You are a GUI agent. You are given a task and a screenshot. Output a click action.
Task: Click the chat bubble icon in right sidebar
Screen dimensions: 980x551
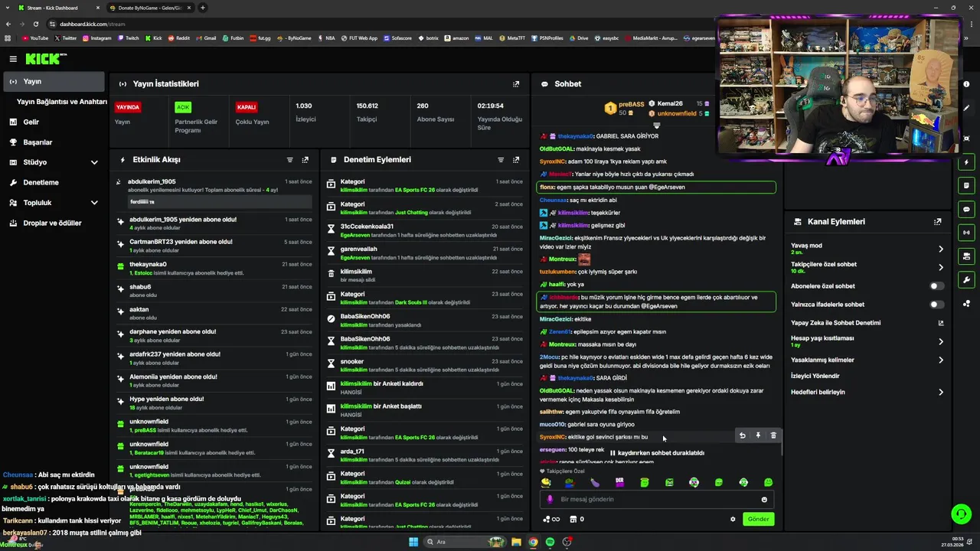pyautogui.click(x=966, y=209)
